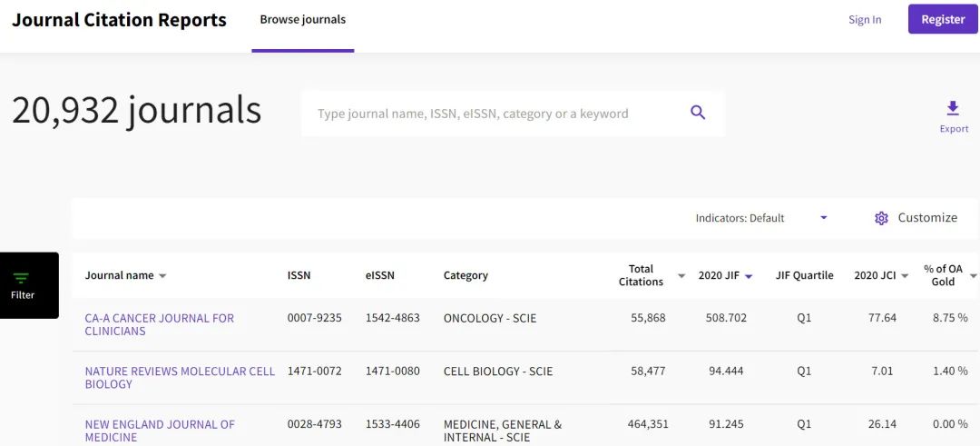Image resolution: width=980 pixels, height=446 pixels.
Task: Select the 91.245 JIF value
Action: (x=726, y=424)
